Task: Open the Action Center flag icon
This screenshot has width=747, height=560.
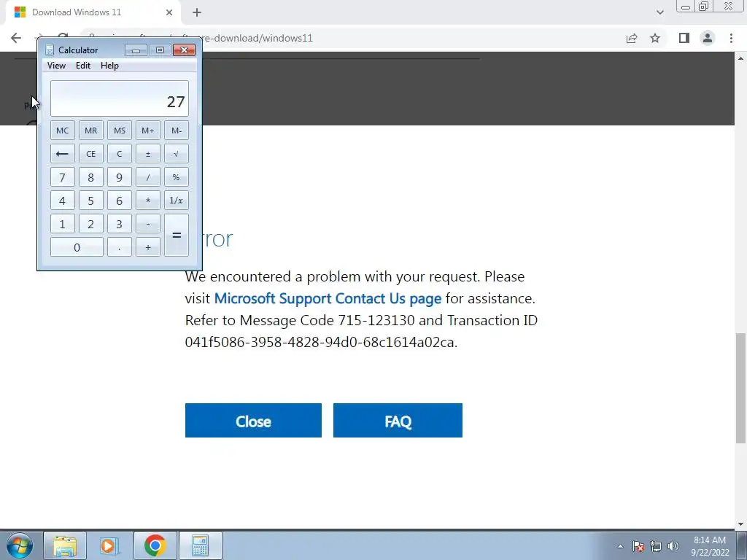Action: point(639,546)
